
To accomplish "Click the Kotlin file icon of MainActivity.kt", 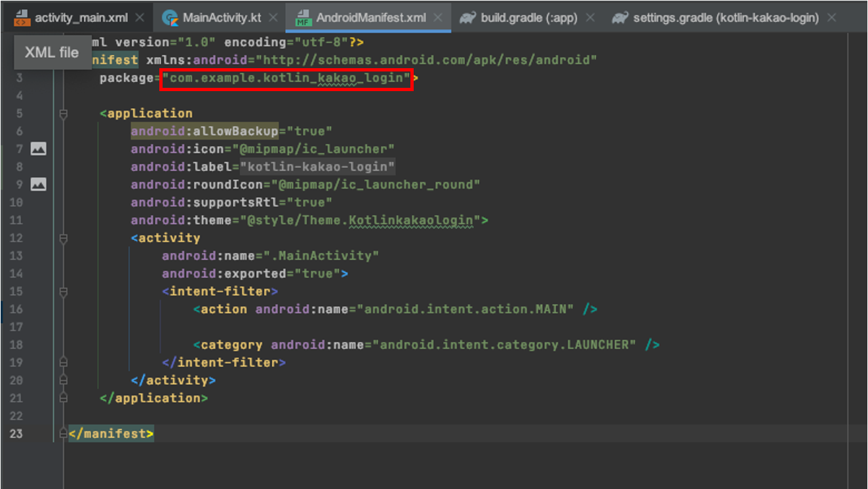I will click(x=170, y=18).
